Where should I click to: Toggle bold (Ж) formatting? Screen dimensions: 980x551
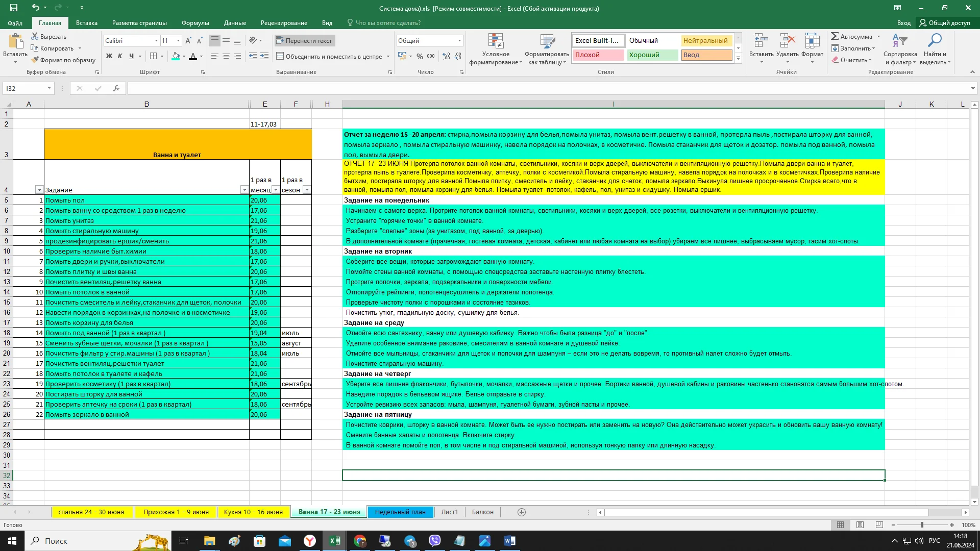(x=109, y=56)
